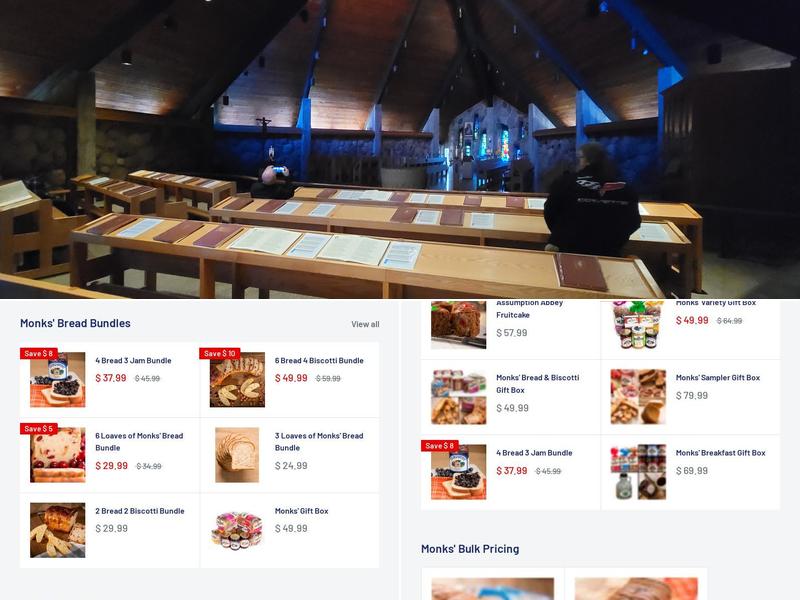Click the Save $ 5 badge on 6 Loaves
The height and width of the screenshot is (600, 800).
click(x=39, y=429)
